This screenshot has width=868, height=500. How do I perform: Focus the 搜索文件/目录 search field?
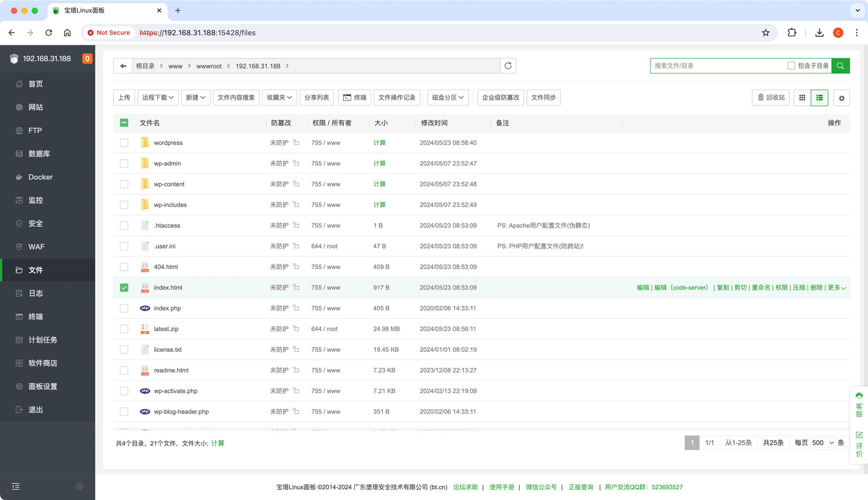718,66
